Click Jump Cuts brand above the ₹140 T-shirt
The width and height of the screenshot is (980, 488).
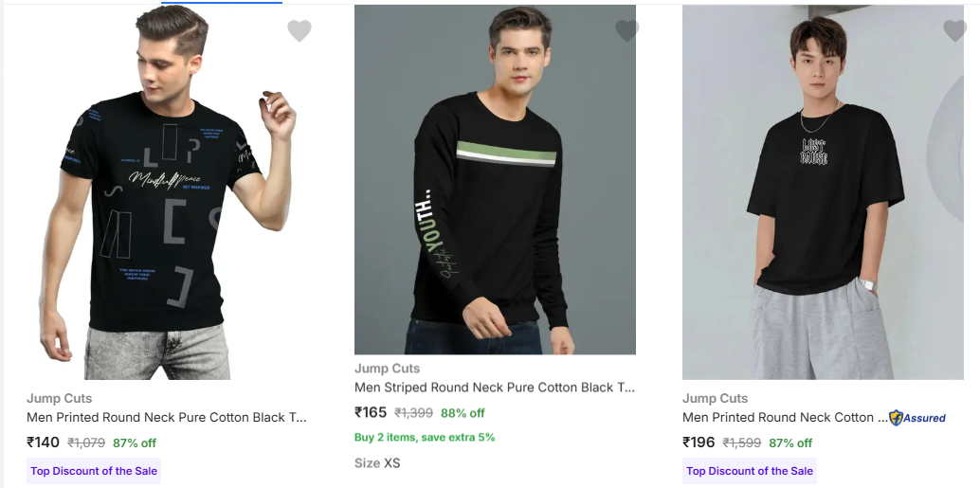click(x=59, y=398)
